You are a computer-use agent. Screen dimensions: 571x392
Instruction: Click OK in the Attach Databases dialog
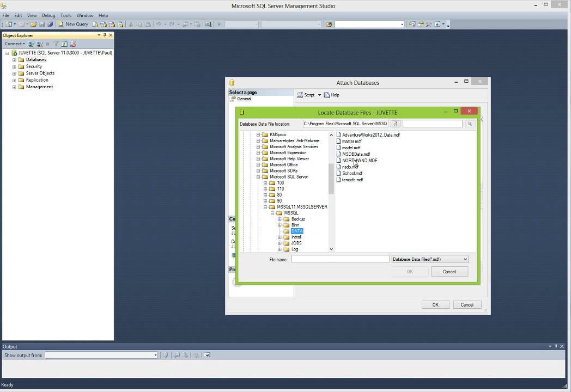[x=435, y=305]
